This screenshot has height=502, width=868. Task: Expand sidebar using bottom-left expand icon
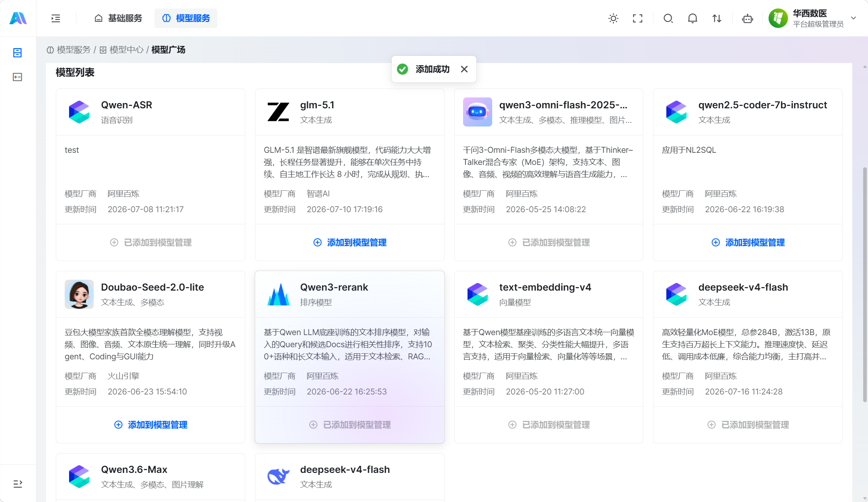[17, 483]
